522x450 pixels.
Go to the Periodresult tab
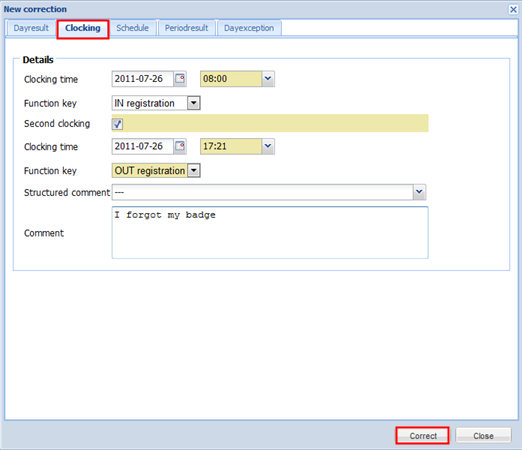[x=186, y=28]
